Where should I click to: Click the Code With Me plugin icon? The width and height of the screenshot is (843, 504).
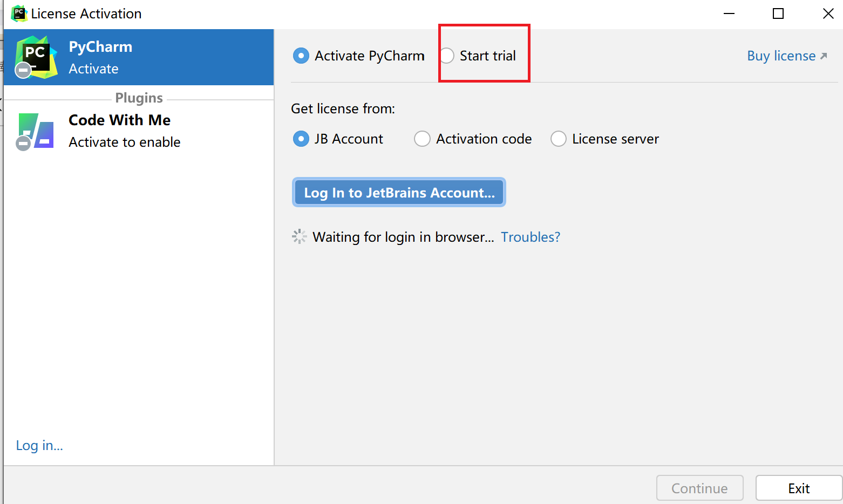[x=36, y=131]
